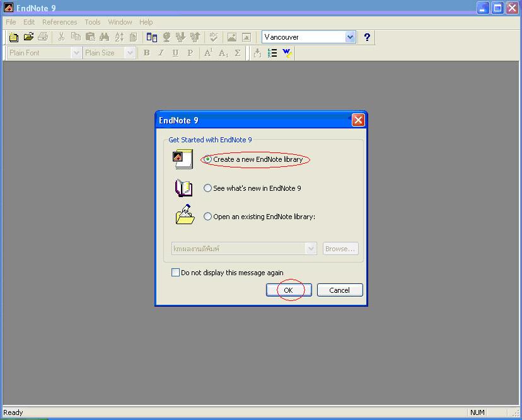The width and height of the screenshot is (522, 420).
Task: Click the book icon beside See what's new
Action: (183, 188)
